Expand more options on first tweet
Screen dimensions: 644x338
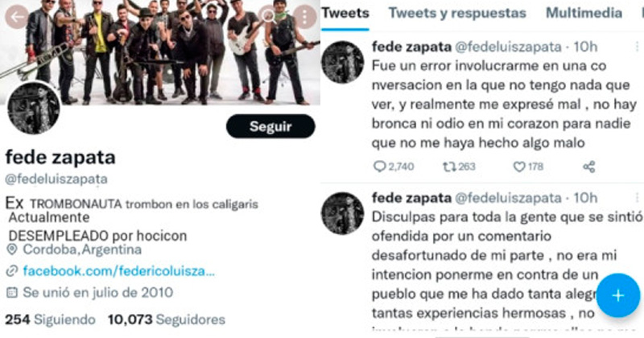click(638, 47)
